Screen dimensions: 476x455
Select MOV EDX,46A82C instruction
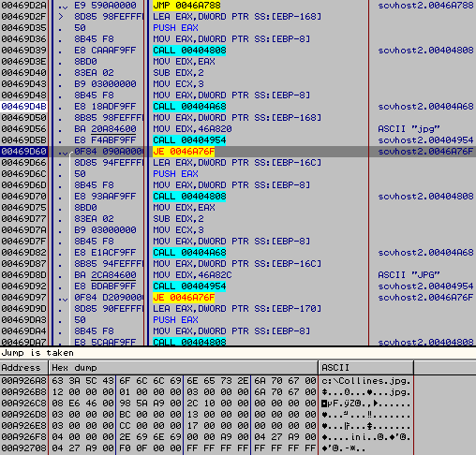[192, 275]
